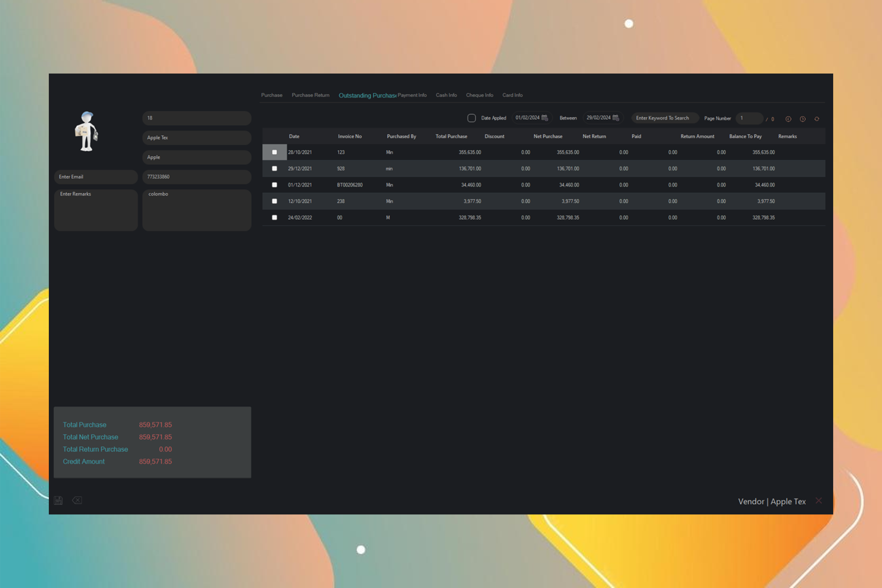The height and width of the screenshot is (588, 882).
Task: Tick the checkbox for invoice BT00206280
Action: [275, 185]
